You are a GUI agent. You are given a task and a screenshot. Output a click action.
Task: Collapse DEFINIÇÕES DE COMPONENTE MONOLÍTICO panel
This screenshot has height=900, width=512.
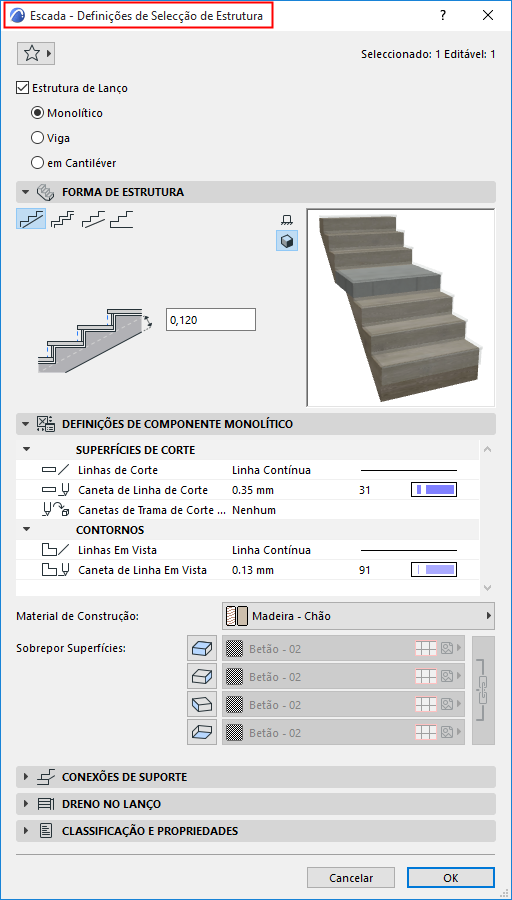click(x=25, y=424)
